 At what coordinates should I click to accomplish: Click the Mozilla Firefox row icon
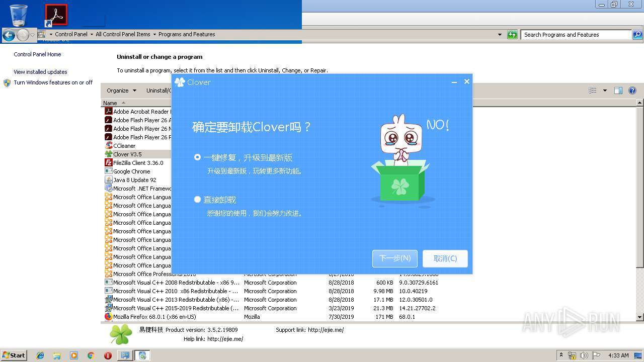tap(108, 317)
